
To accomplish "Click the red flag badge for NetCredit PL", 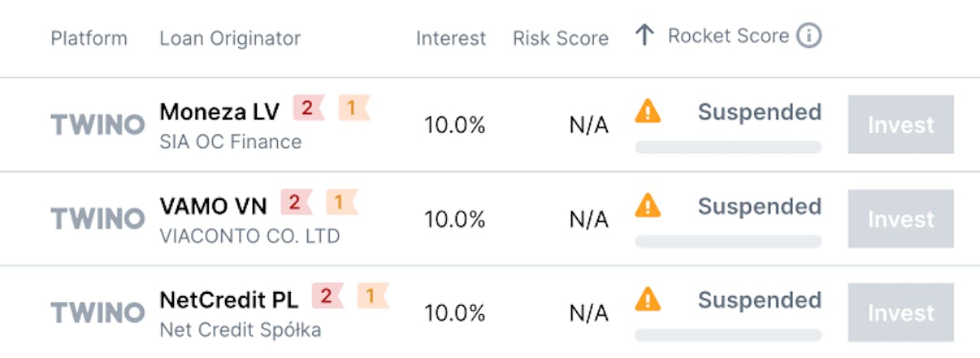I will click(x=327, y=296).
